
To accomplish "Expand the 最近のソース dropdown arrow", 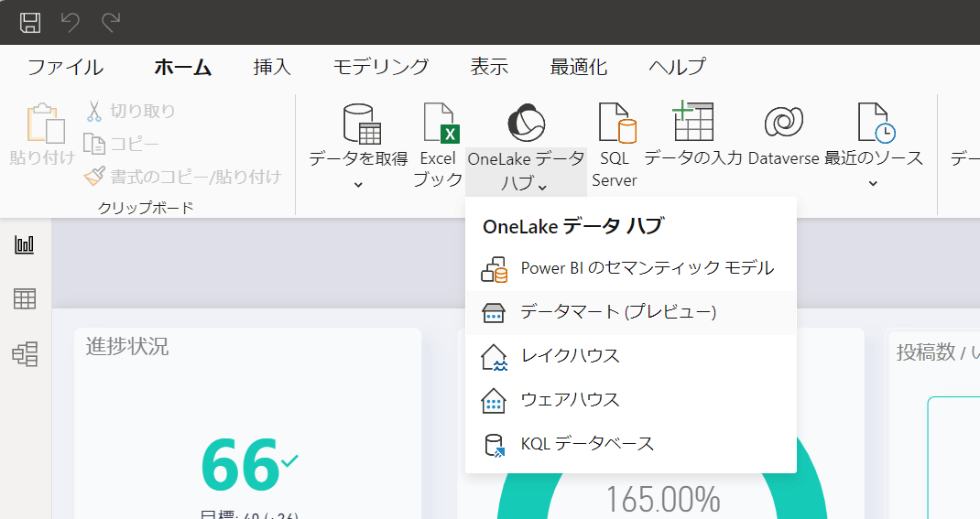I will click(x=873, y=184).
